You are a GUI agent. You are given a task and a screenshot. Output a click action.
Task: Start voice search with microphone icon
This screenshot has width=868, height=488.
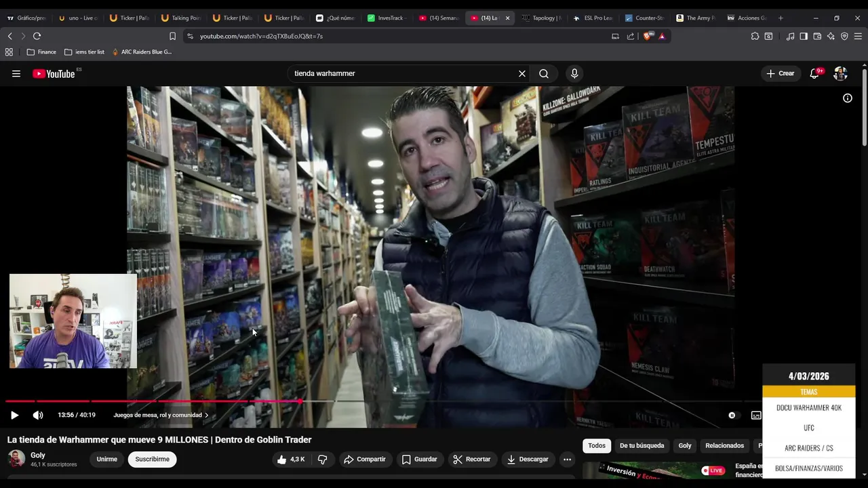pos(574,73)
